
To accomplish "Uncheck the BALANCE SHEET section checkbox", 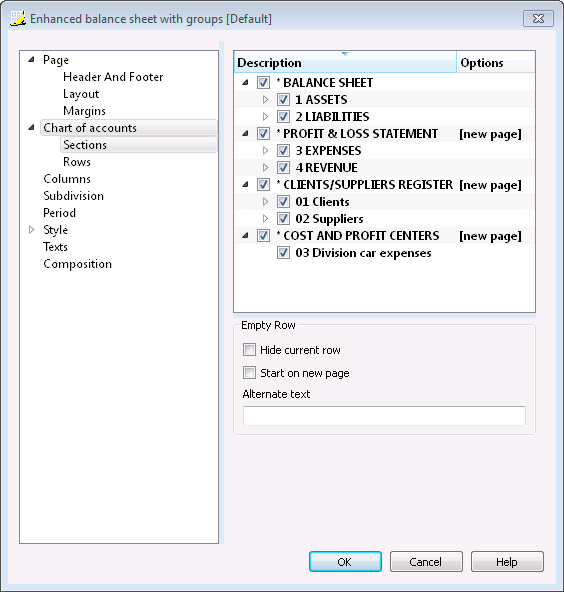I will (x=263, y=82).
